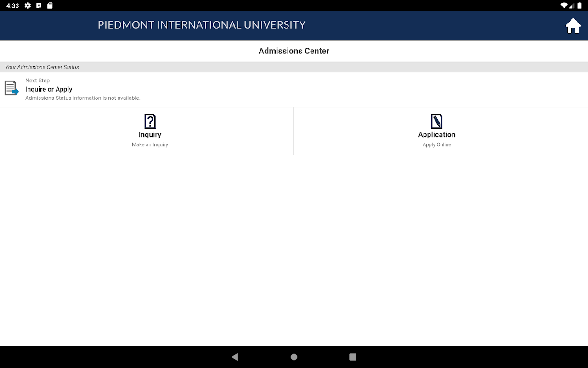Select the Your Admissions Center Status label
The width and height of the screenshot is (588, 368).
point(42,67)
